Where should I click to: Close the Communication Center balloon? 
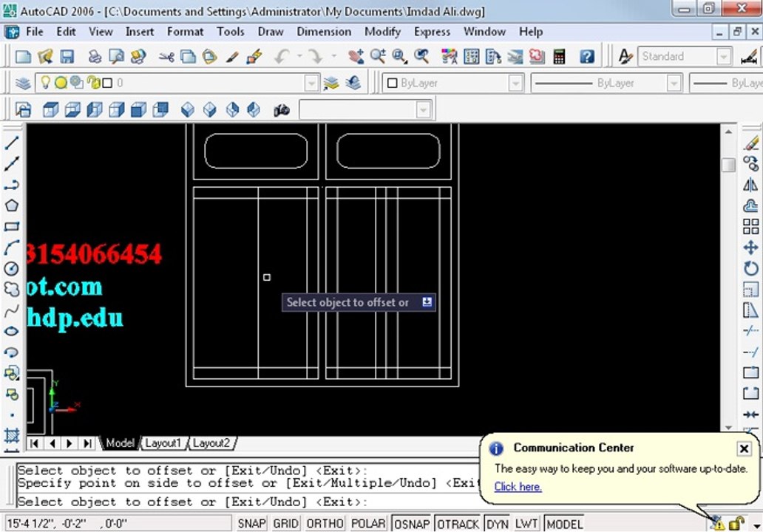(x=744, y=449)
